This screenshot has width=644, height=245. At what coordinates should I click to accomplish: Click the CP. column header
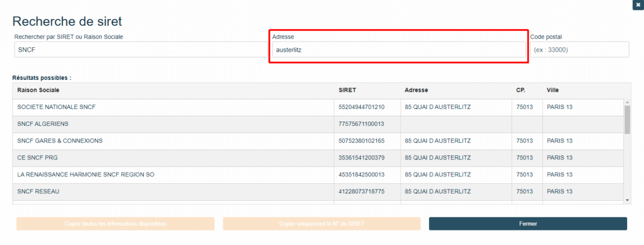tap(520, 90)
